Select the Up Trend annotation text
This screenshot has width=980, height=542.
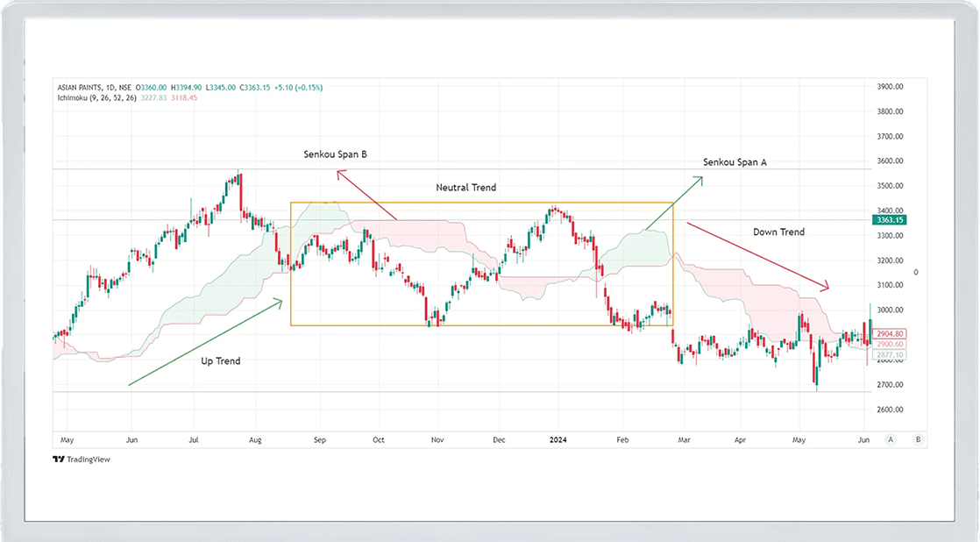point(221,360)
